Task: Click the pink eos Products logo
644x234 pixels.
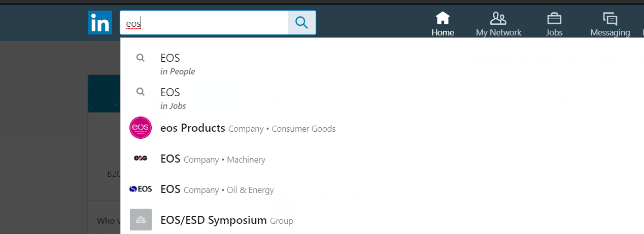Action: coord(141,128)
